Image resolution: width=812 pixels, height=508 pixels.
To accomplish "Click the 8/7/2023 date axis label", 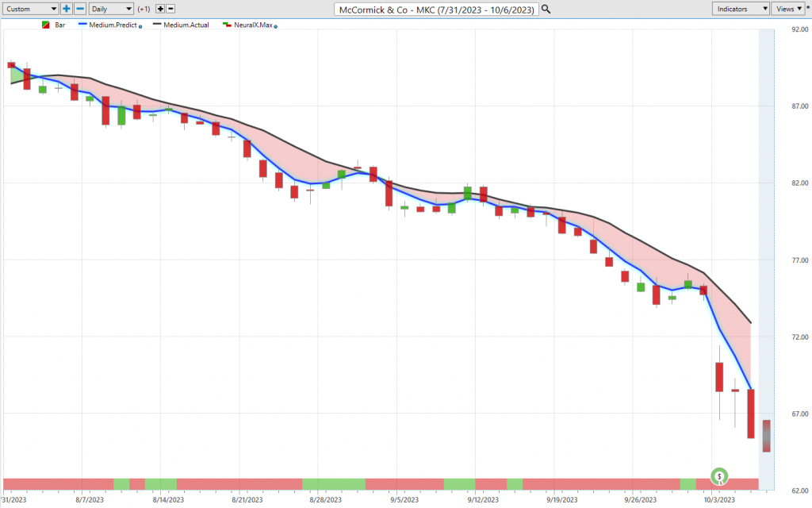I will [89, 500].
